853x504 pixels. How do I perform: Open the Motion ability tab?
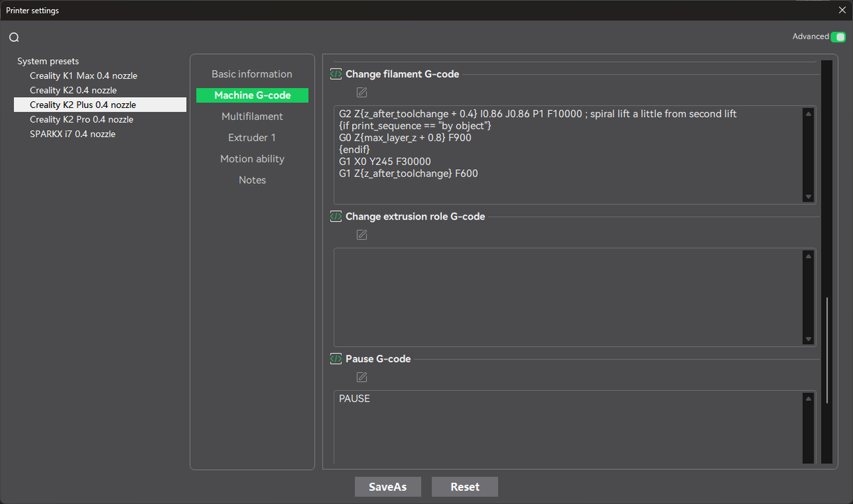[252, 159]
